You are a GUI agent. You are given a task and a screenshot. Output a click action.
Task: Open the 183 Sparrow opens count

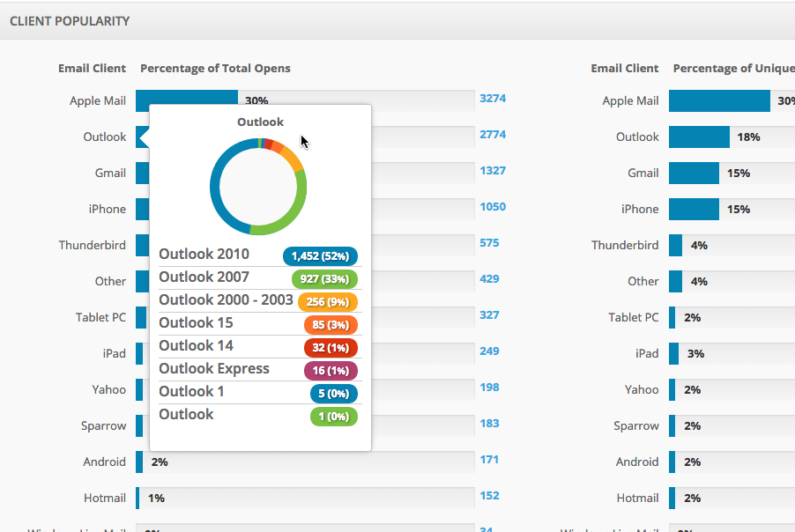(x=489, y=423)
